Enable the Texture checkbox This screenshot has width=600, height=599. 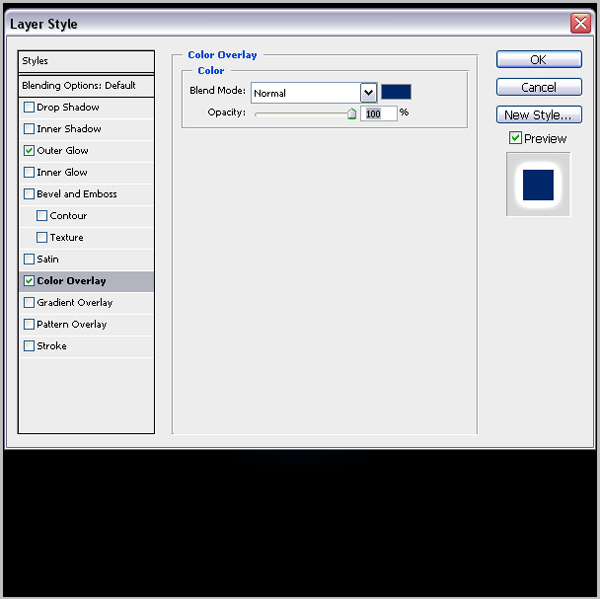pyautogui.click(x=42, y=237)
